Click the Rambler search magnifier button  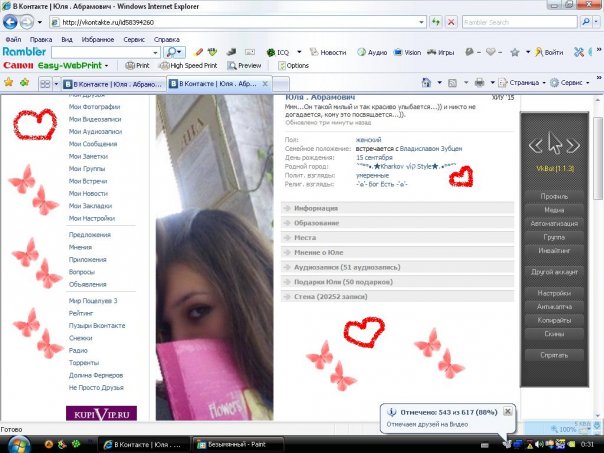click(172, 52)
